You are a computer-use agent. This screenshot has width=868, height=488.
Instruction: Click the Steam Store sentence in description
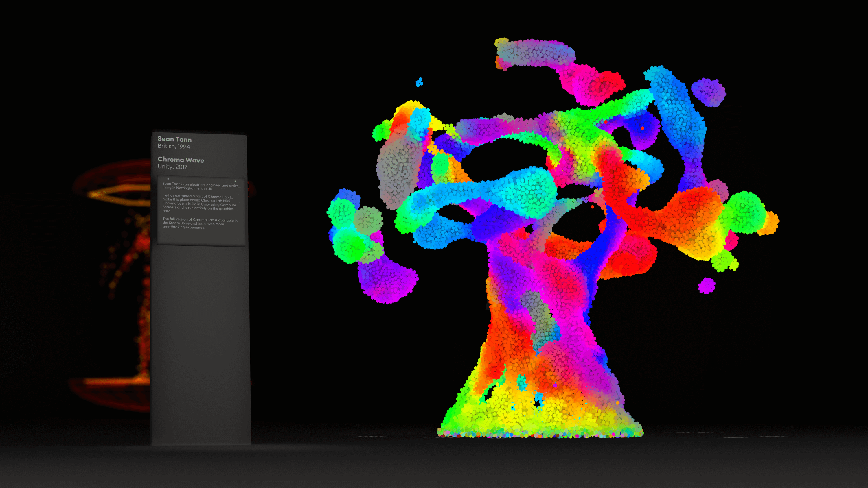(x=199, y=223)
